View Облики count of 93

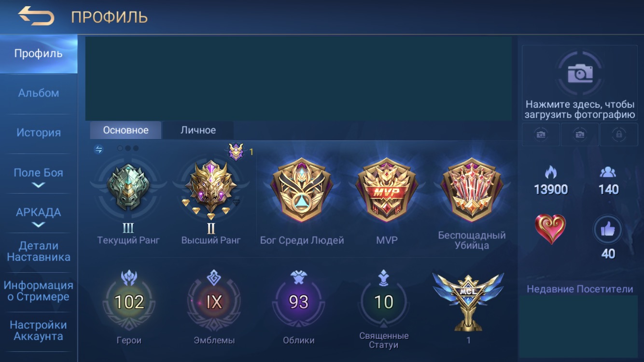[299, 302]
